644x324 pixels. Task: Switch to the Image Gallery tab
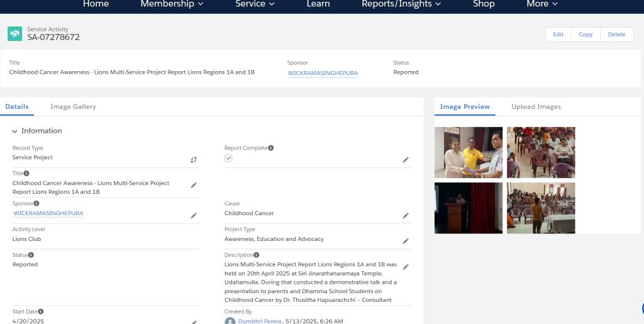pos(73,107)
